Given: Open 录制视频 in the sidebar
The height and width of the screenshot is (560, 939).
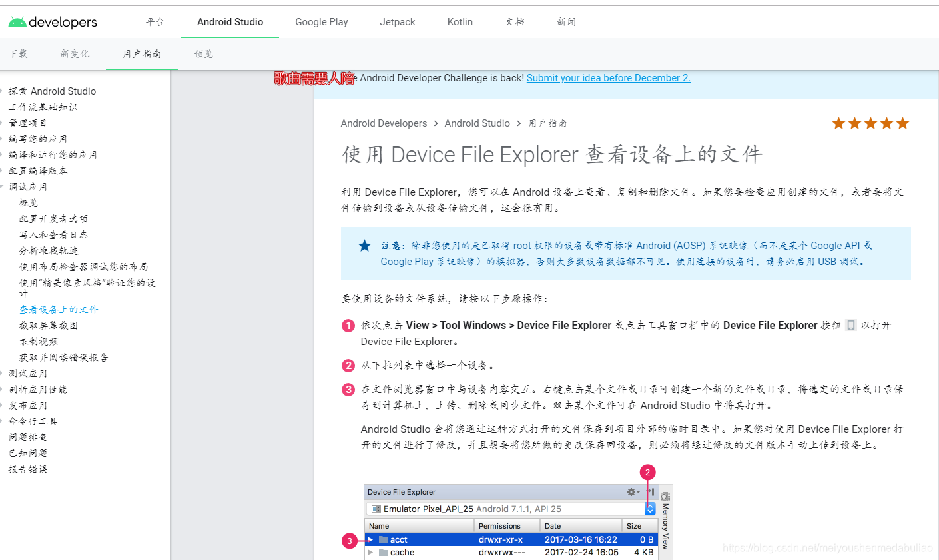Looking at the screenshot, I should click(x=39, y=342).
